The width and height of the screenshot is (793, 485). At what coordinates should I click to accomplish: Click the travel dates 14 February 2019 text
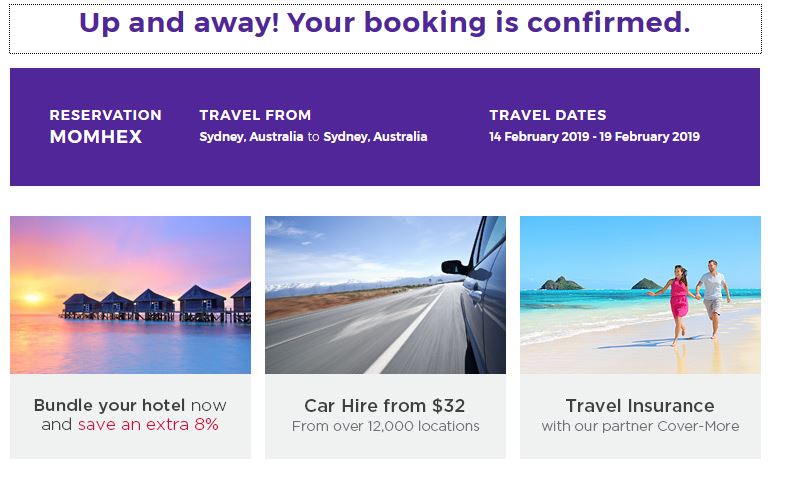tap(539, 137)
